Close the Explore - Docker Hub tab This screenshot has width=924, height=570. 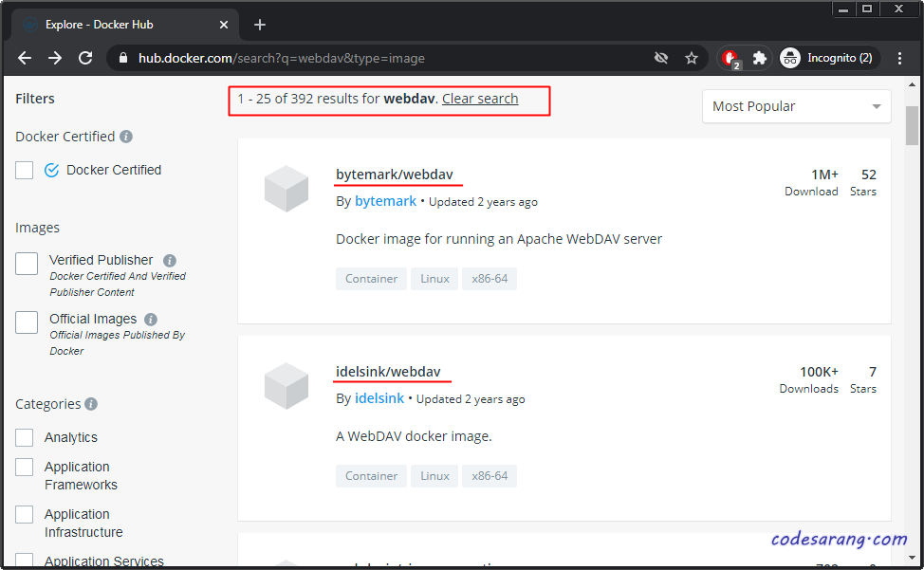click(x=223, y=25)
